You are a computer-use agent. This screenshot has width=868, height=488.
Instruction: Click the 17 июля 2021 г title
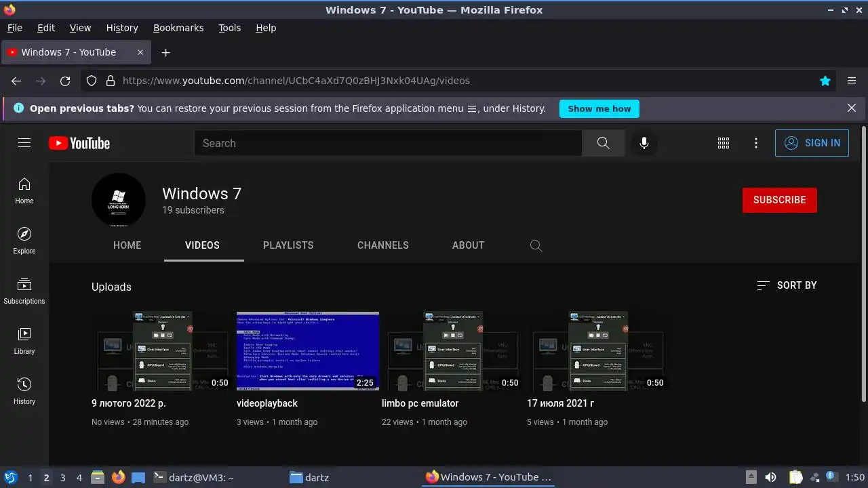click(x=561, y=403)
